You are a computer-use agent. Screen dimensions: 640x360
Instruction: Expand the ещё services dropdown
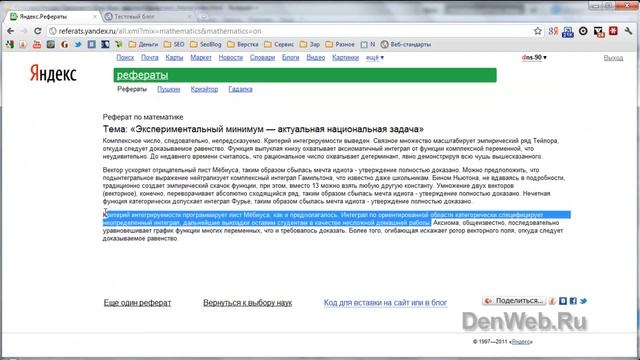click(375, 58)
